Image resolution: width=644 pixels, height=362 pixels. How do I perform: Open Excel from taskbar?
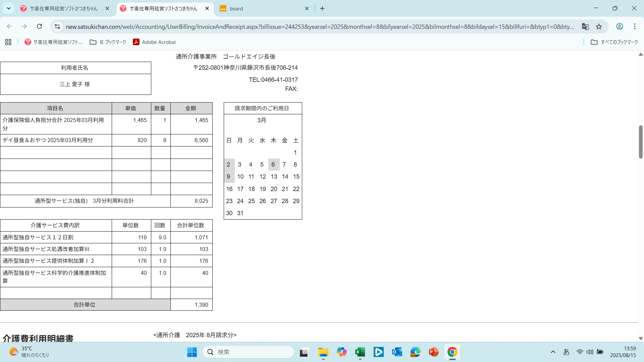coord(360,352)
